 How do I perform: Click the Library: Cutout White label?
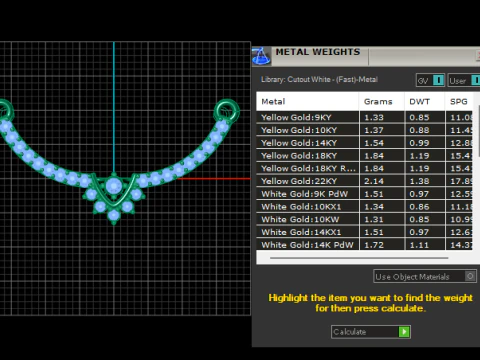[319, 80]
